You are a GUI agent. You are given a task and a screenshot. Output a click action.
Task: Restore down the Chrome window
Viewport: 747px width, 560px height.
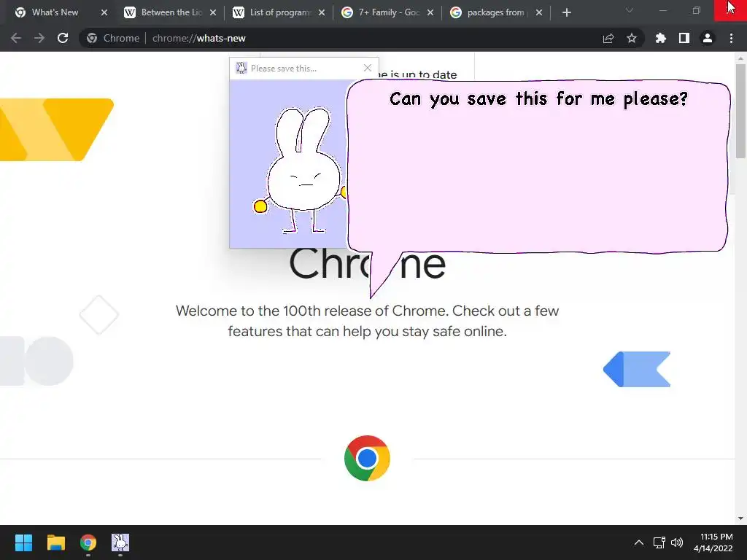697,10
